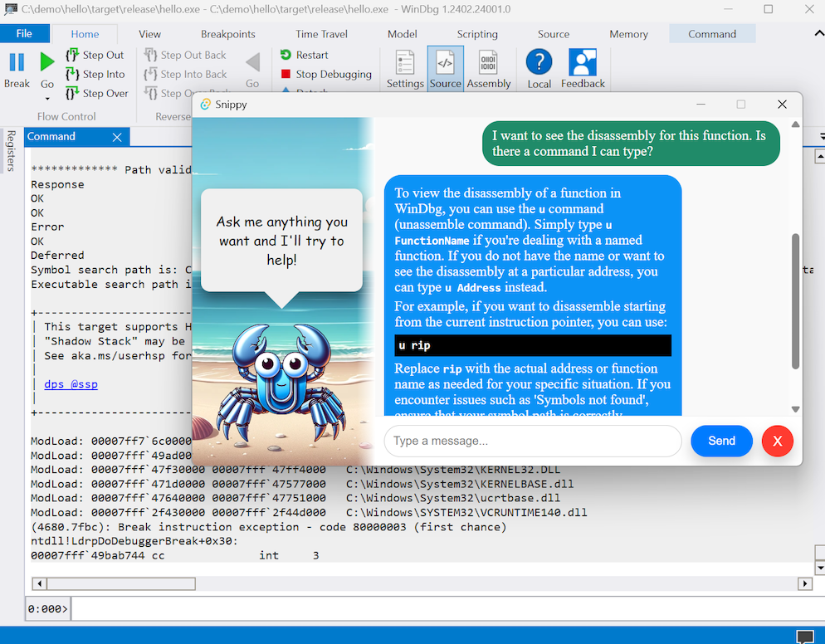Click the Snippy chat scrollbar thumb
Image resolution: width=825 pixels, height=644 pixels.
point(795,301)
